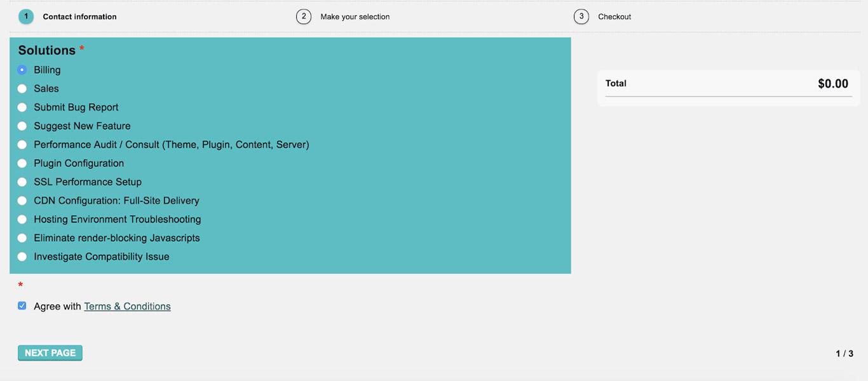Choose Eliminate render-blocking Javascripts option
868x381 pixels.
pos(22,238)
